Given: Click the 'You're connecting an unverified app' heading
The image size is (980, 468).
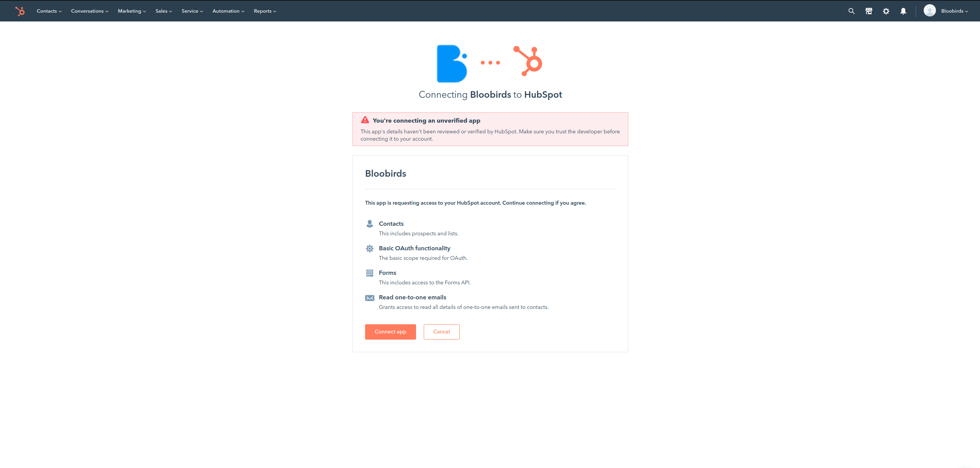Looking at the screenshot, I should click(x=426, y=120).
